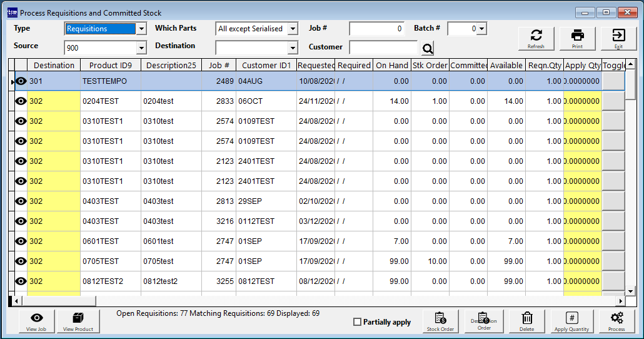Click the Toggle cell in the 0705TEST row
Screen dimensions: 644x339
click(x=613, y=261)
